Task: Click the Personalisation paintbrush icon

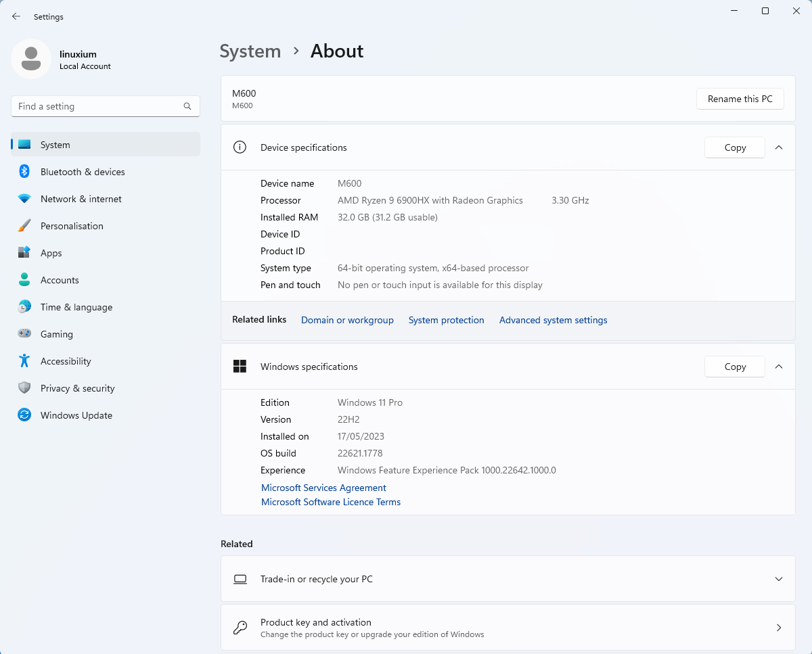Action: point(24,226)
